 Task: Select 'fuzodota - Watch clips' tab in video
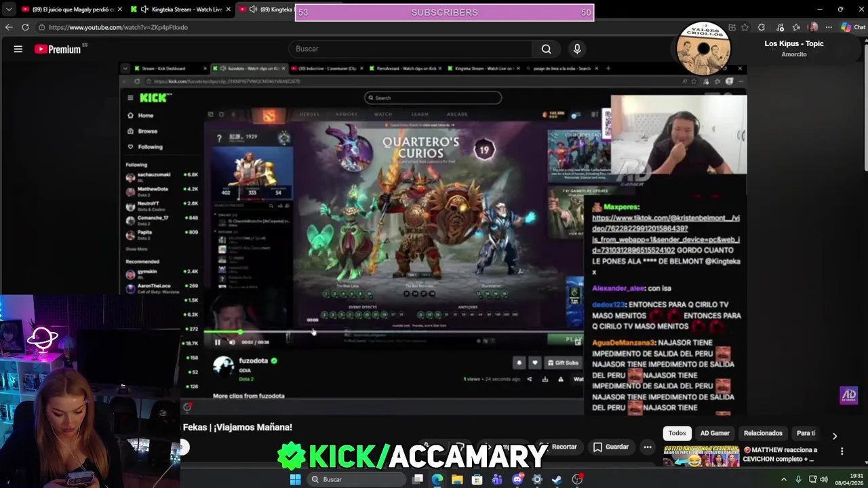pos(250,68)
